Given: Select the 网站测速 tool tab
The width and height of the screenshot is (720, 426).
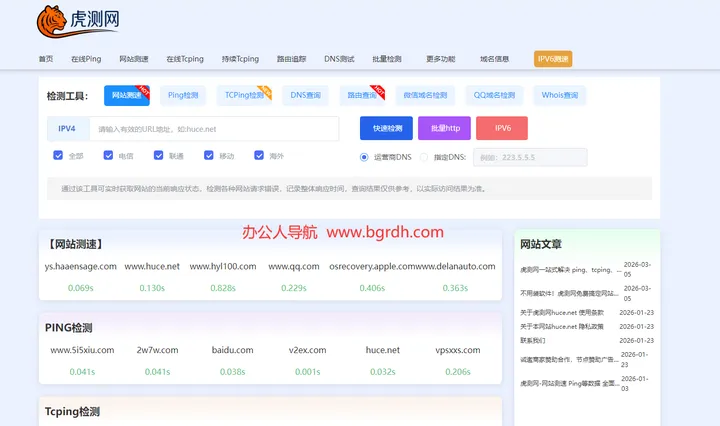Looking at the screenshot, I should (x=127, y=95).
